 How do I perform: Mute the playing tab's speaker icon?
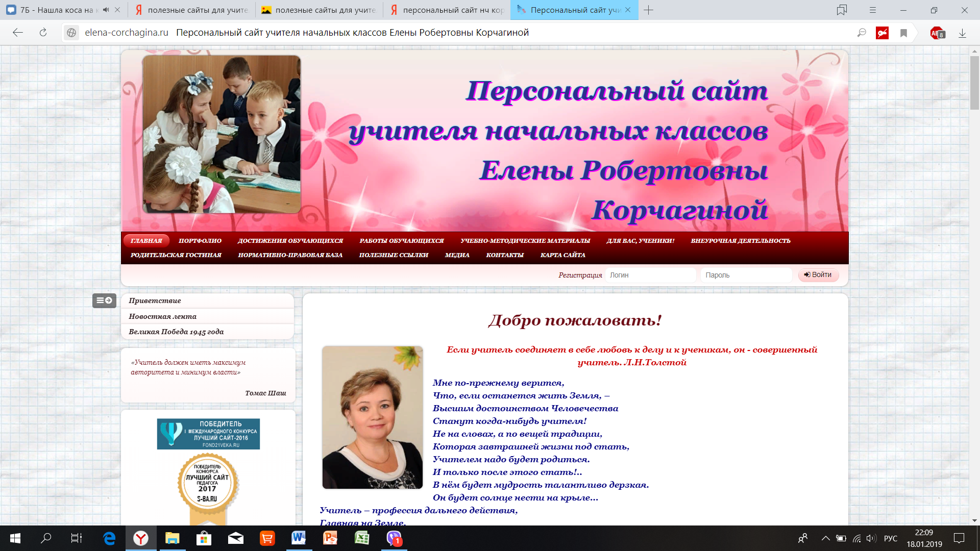106,10
